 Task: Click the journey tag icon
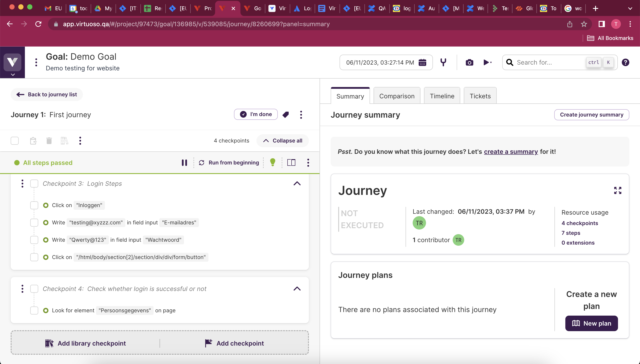(286, 115)
